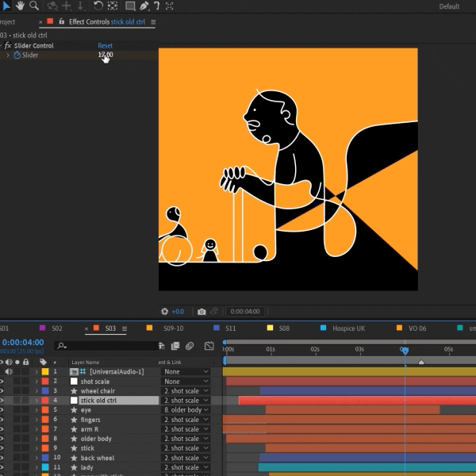Viewport: 476px width, 476px height.
Task: Select the Pen tool
Action: (x=144, y=6)
